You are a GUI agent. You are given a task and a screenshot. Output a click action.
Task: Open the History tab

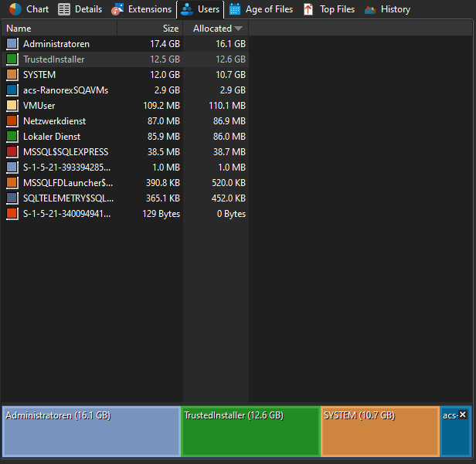(x=387, y=9)
